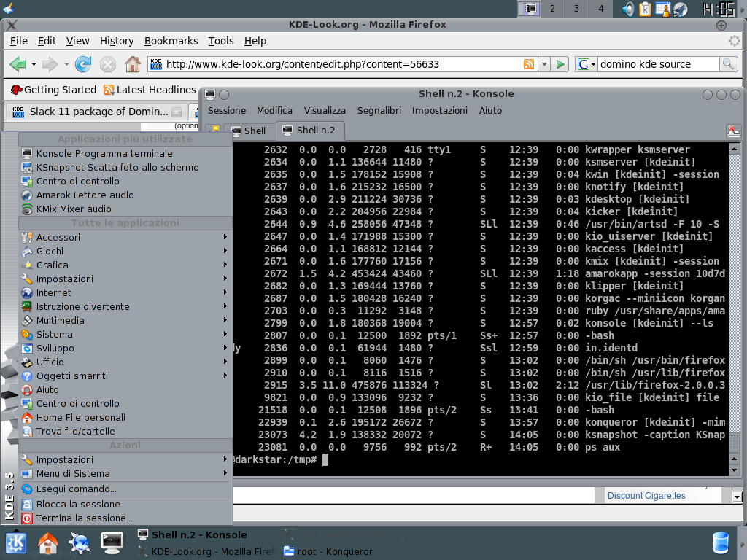Image resolution: width=747 pixels, height=560 pixels.
Task: Expand Sviluppo submenu
Action: (125, 348)
